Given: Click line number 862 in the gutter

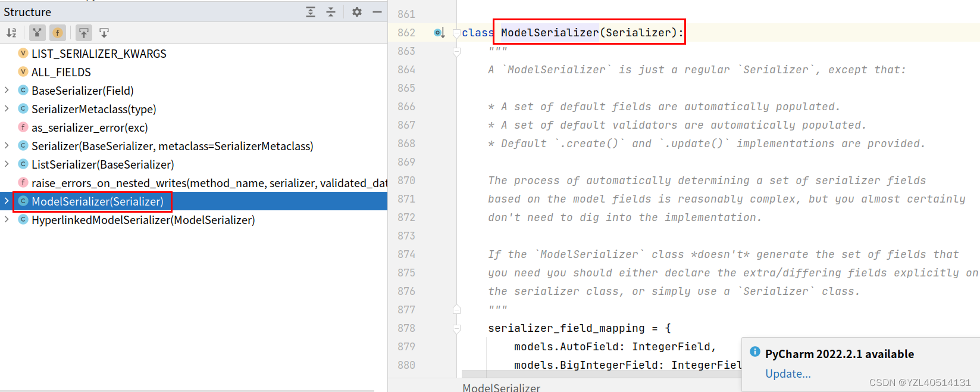Looking at the screenshot, I should [x=406, y=33].
